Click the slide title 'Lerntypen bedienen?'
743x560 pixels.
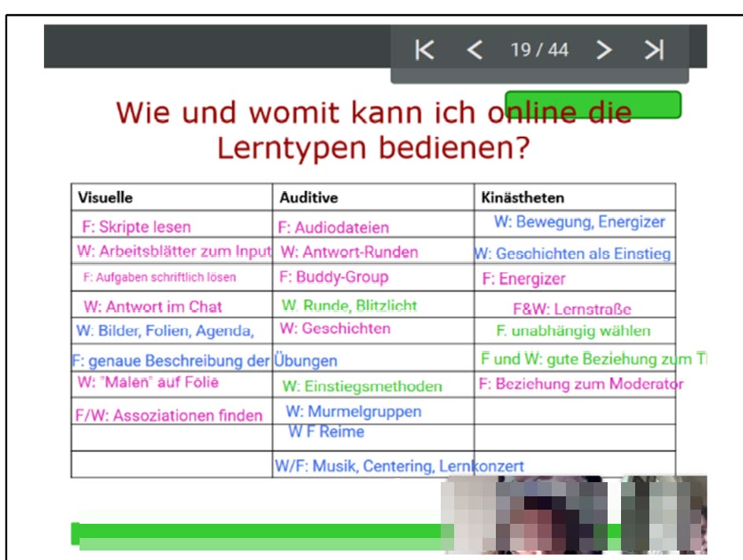[x=373, y=148]
